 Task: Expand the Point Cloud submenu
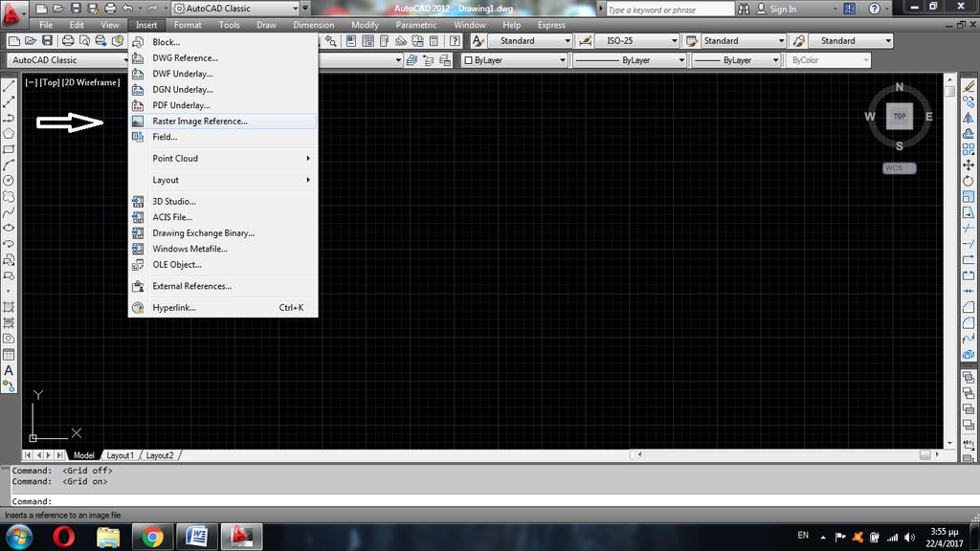coord(223,158)
